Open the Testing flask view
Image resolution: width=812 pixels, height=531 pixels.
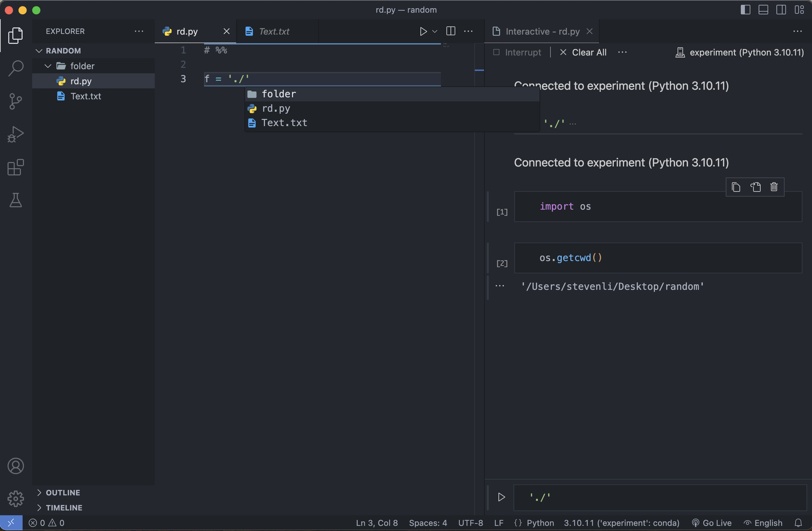point(16,200)
